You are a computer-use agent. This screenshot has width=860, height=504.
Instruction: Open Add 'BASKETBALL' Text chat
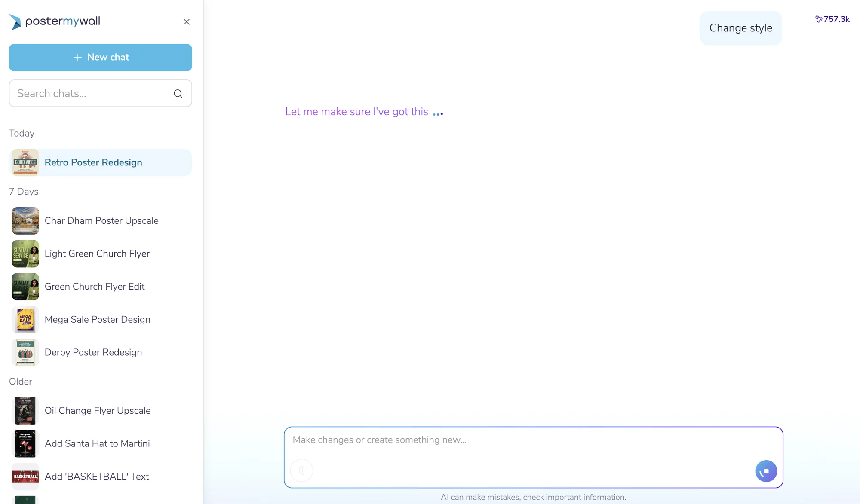click(101, 477)
